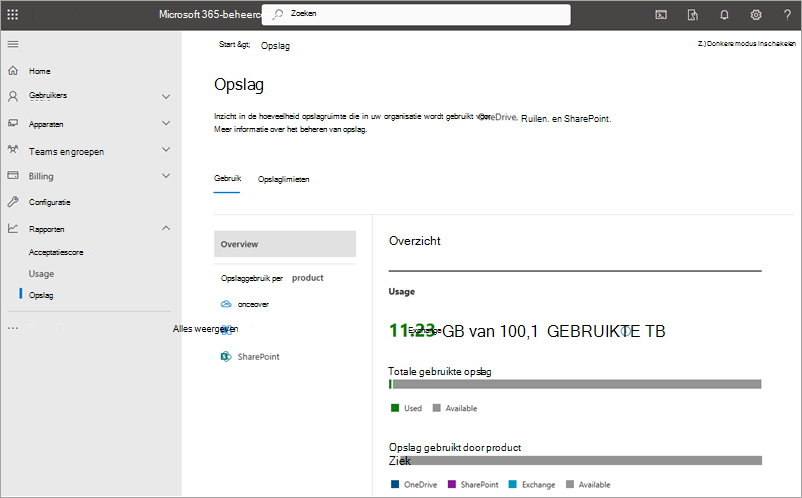802x498 pixels.
Task: Click the Usage label above storage total
Action: pos(402,291)
